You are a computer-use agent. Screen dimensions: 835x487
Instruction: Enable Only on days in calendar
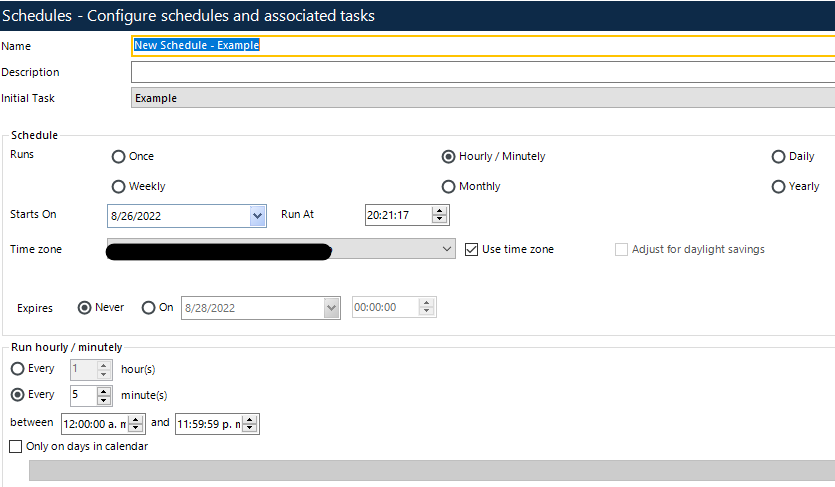[x=15, y=447]
